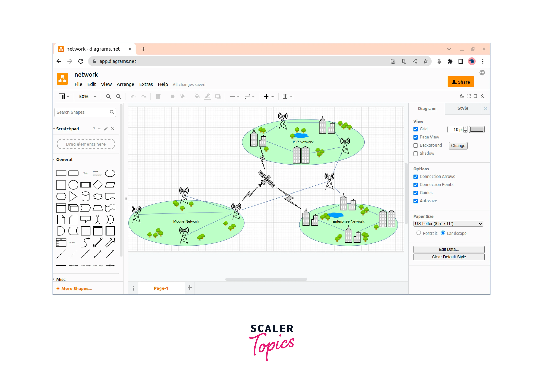Disable the Grid checkbox
The image size is (543, 392).
(x=416, y=129)
